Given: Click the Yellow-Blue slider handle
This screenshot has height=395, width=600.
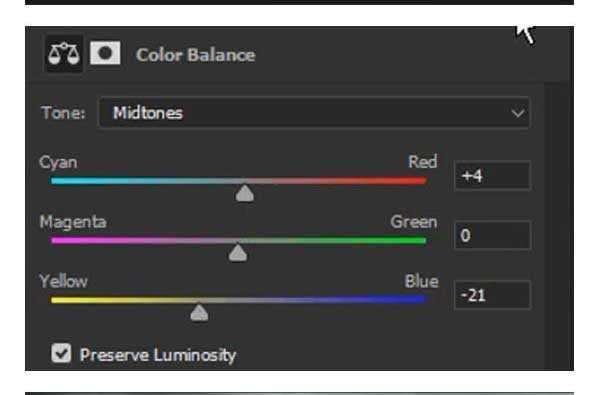Looking at the screenshot, I should (x=199, y=313).
